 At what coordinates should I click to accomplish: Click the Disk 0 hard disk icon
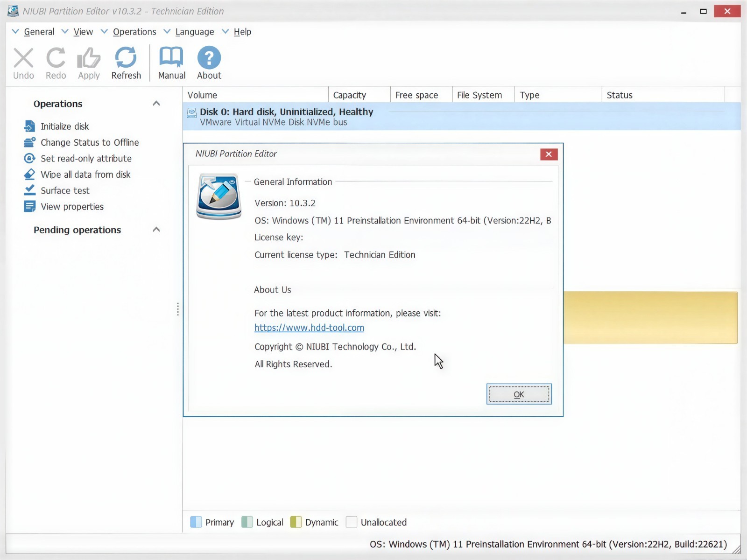192,112
